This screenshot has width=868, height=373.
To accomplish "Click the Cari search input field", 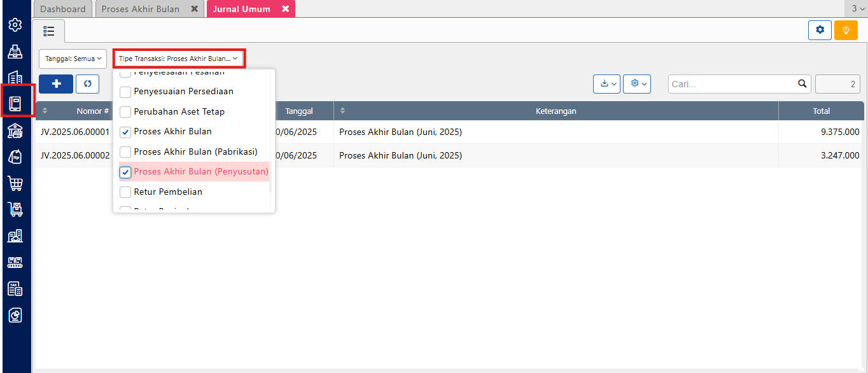I will 732,84.
